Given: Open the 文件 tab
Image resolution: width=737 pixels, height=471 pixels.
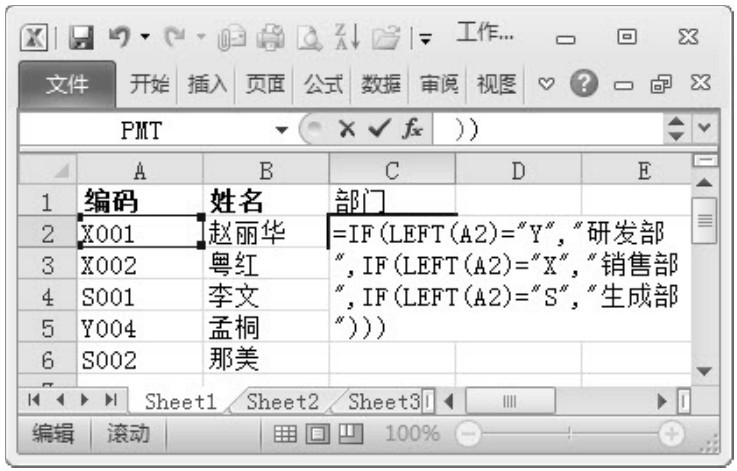Looking at the screenshot, I should click(67, 85).
